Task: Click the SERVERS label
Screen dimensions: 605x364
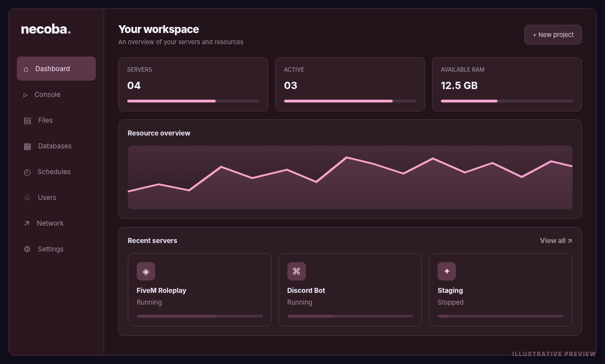Action: pyautogui.click(x=139, y=70)
